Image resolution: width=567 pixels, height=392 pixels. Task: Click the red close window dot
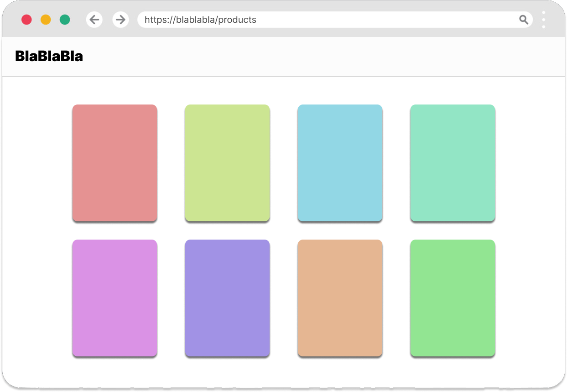click(x=26, y=20)
